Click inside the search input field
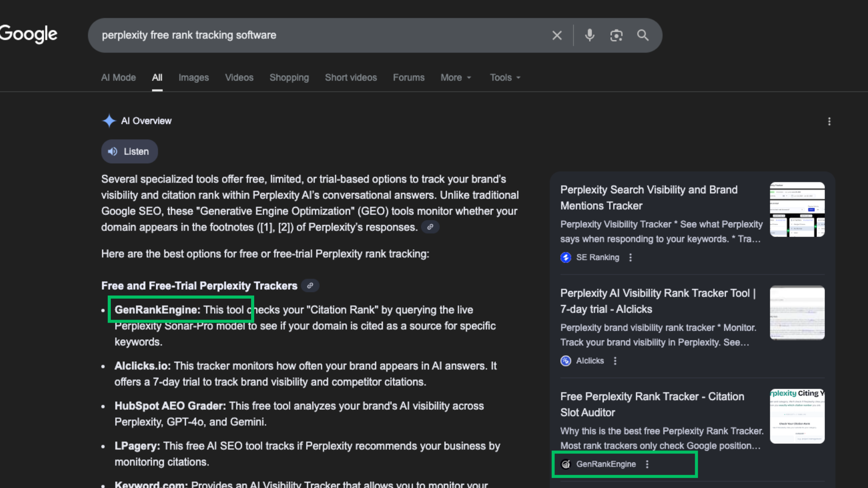This screenshot has height=488, width=868. (310, 35)
